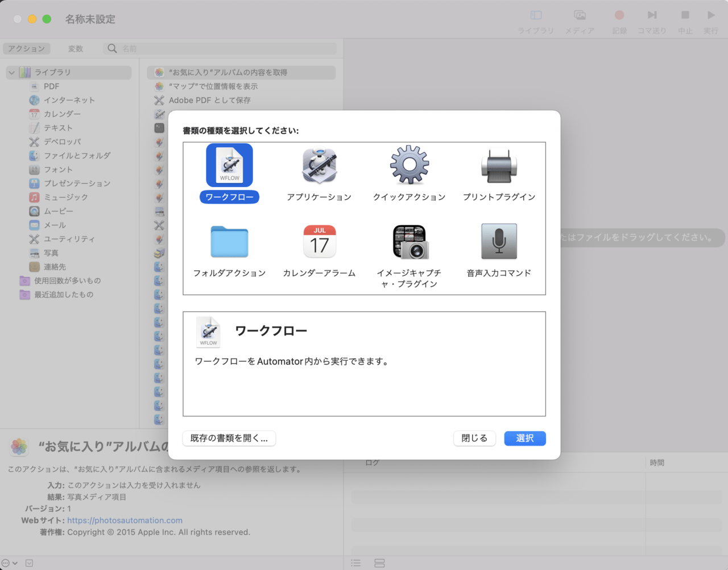Choose the フォルダアクション folder icon
Image resolution: width=728 pixels, height=570 pixels.
tap(229, 242)
